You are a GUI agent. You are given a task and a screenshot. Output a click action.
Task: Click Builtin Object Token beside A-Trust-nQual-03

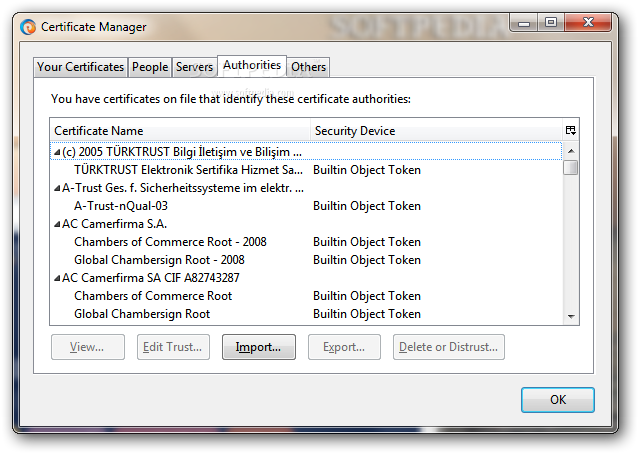[367, 206]
